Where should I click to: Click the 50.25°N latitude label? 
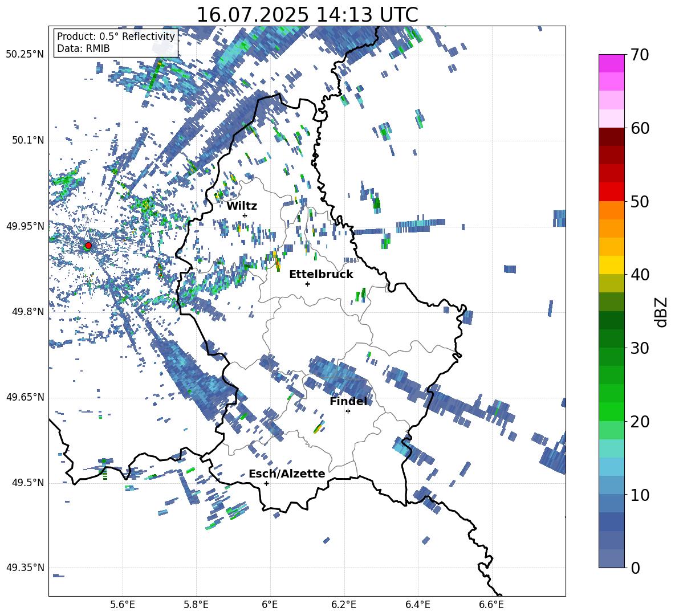pyautogui.click(x=25, y=55)
